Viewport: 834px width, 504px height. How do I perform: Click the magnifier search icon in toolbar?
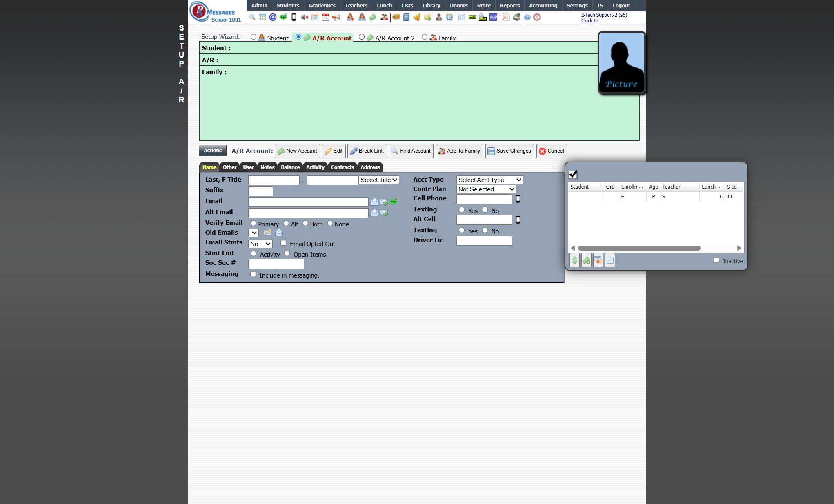click(x=252, y=17)
